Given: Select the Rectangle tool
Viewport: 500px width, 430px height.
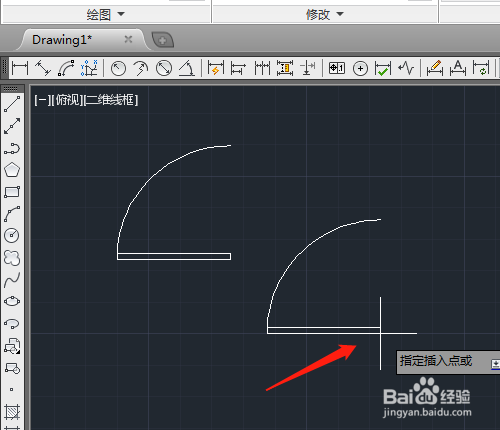Looking at the screenshot, I should [12, 192].
